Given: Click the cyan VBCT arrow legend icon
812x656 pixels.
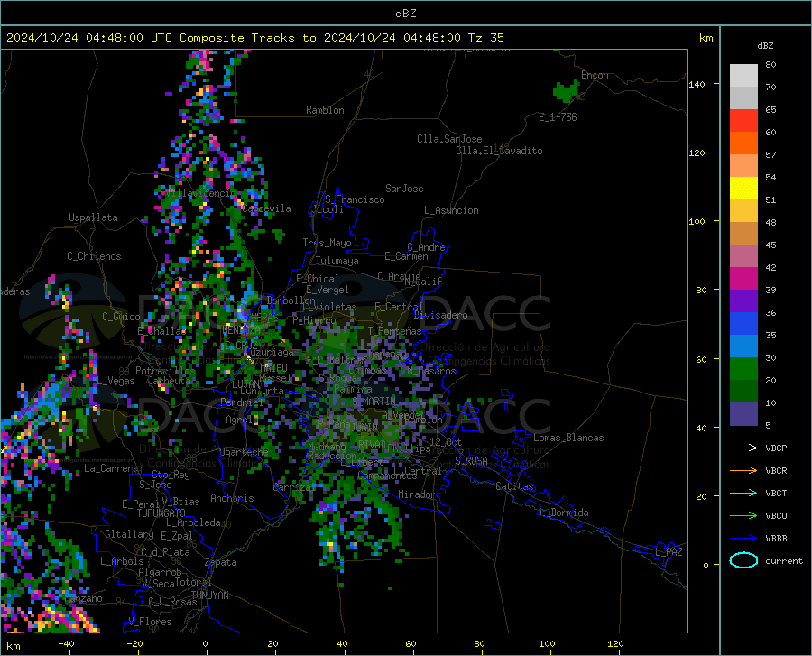Looking at the screenshot, I should 743,493.
